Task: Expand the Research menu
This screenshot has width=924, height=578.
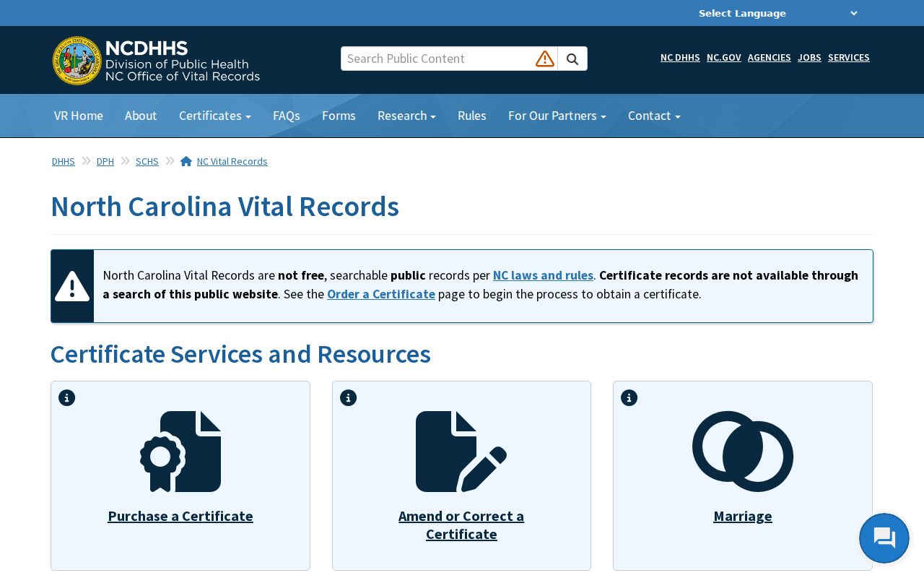Action: [406, 116]
